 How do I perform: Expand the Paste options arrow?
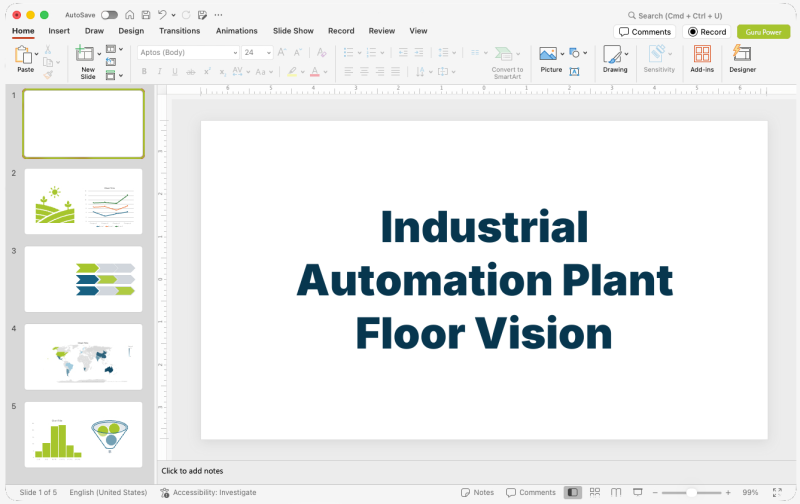tap(37, 54)
